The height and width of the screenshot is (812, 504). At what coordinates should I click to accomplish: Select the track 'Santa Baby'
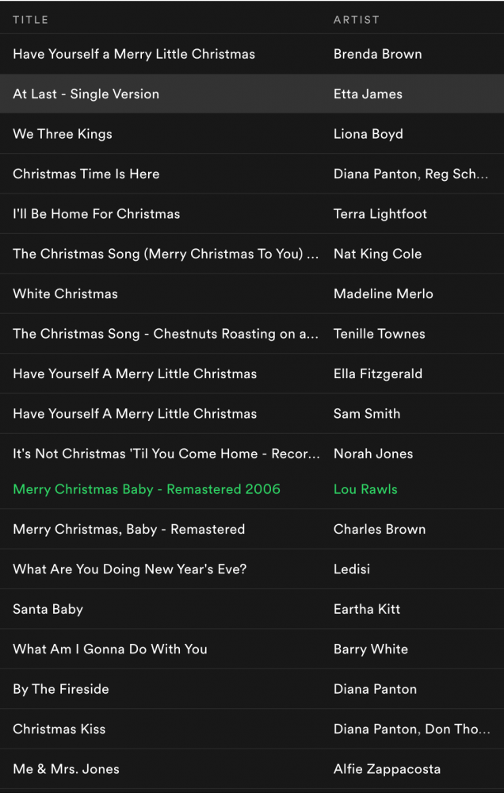(48, 609)
